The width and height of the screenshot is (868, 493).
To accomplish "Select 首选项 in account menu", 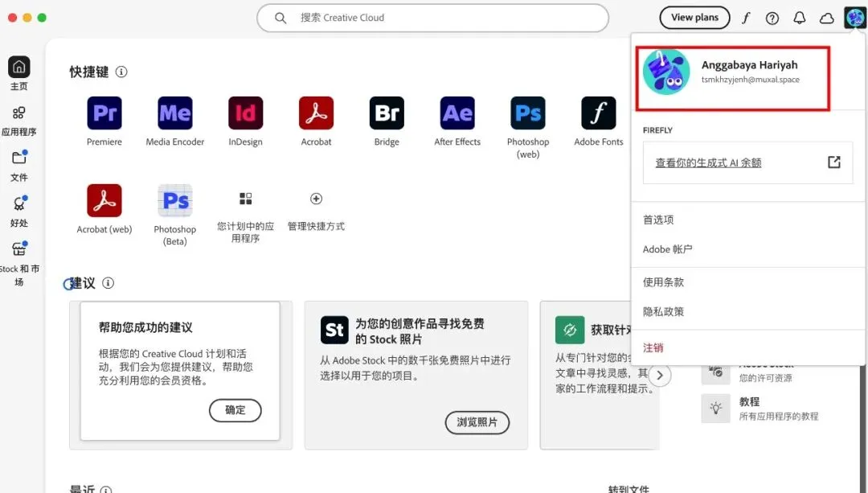I will 658,220.
